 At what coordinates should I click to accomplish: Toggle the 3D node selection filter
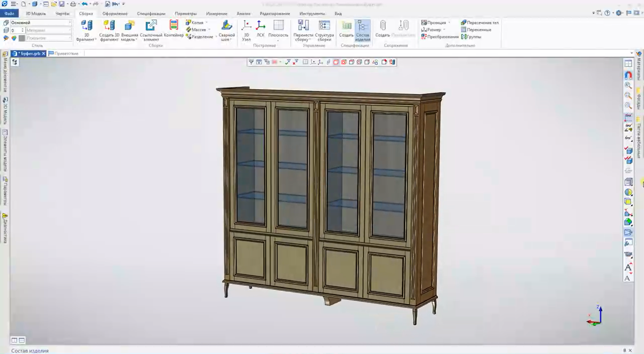pyautogui.click(x=313, y=62)
